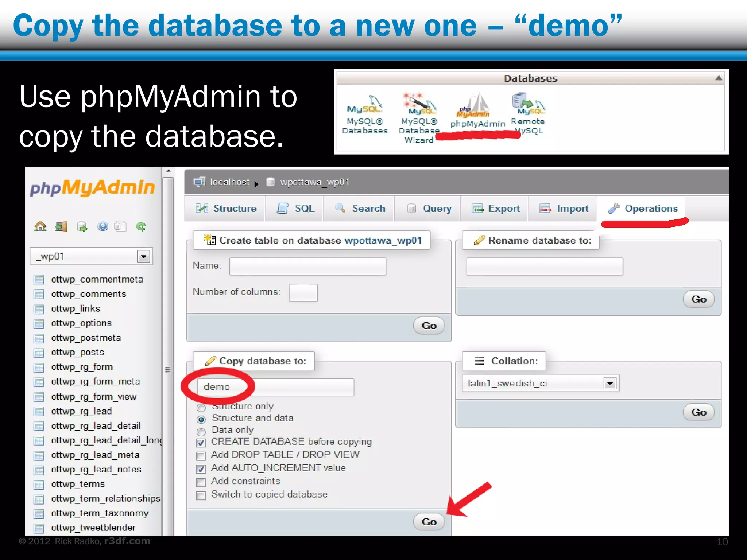Open the Export tab

495,209
